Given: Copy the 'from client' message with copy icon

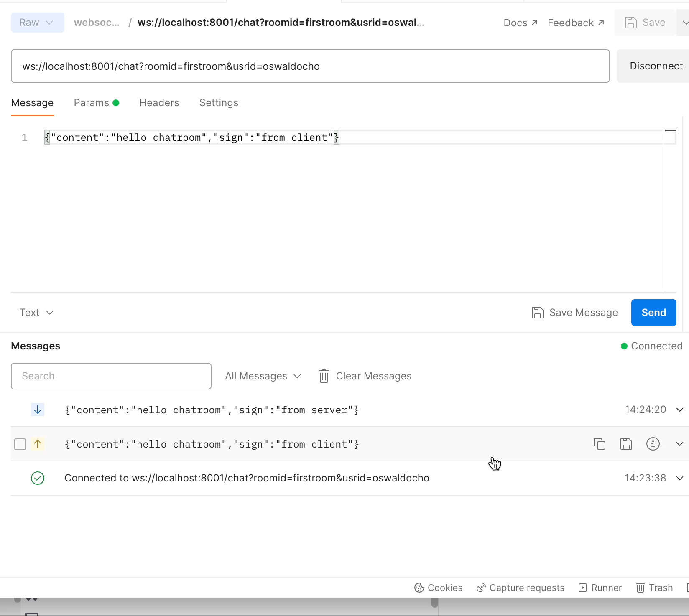Looking at the screenshot, I should (x=600, y=444).
